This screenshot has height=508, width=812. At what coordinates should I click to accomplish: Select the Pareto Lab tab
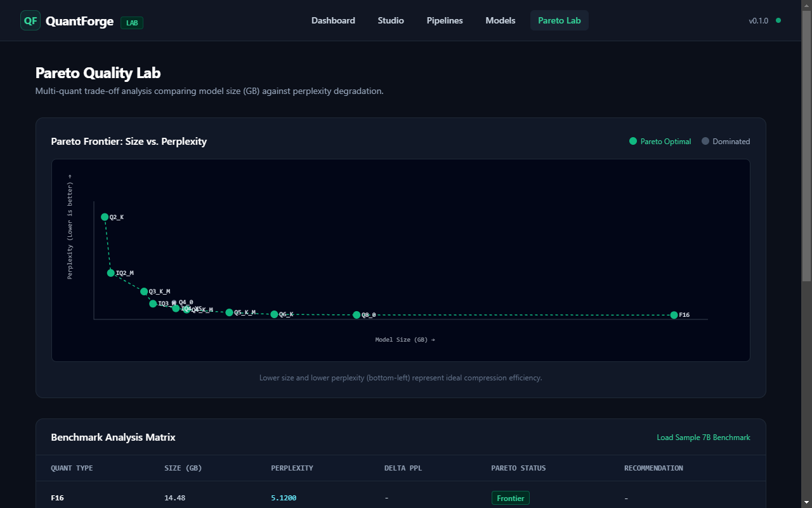point(560,20)
